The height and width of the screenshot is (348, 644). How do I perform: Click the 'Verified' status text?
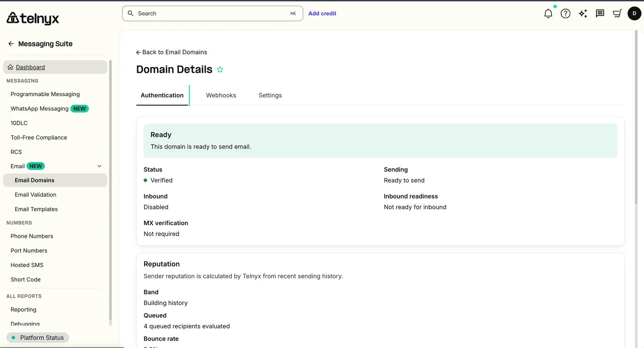pyautogui.click(x=161, y=180)
